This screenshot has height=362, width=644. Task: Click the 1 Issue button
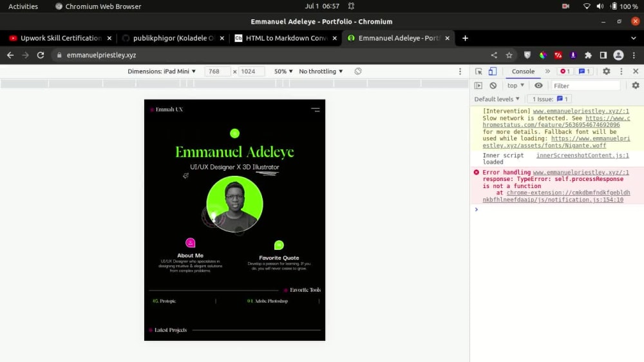pyautogui.click(x=550, y=99)
